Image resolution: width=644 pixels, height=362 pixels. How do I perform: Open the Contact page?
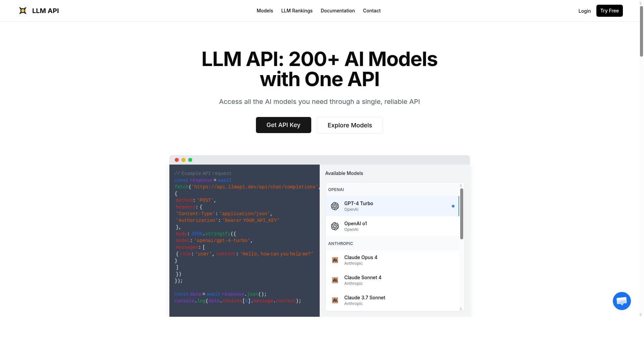(x=372, y=11)
